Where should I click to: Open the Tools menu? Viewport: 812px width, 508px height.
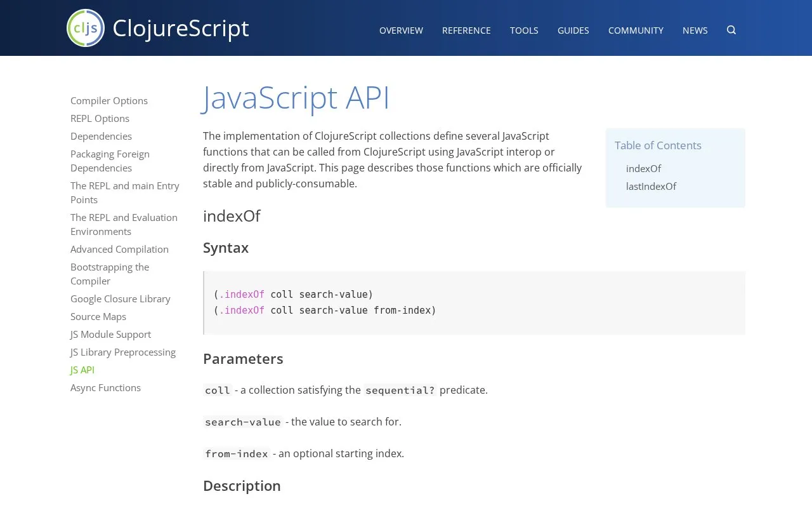[x=524, y=30]
